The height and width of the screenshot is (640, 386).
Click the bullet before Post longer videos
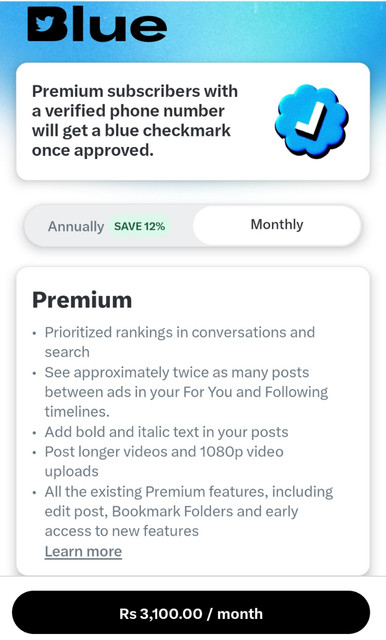[x=35, y=453]
